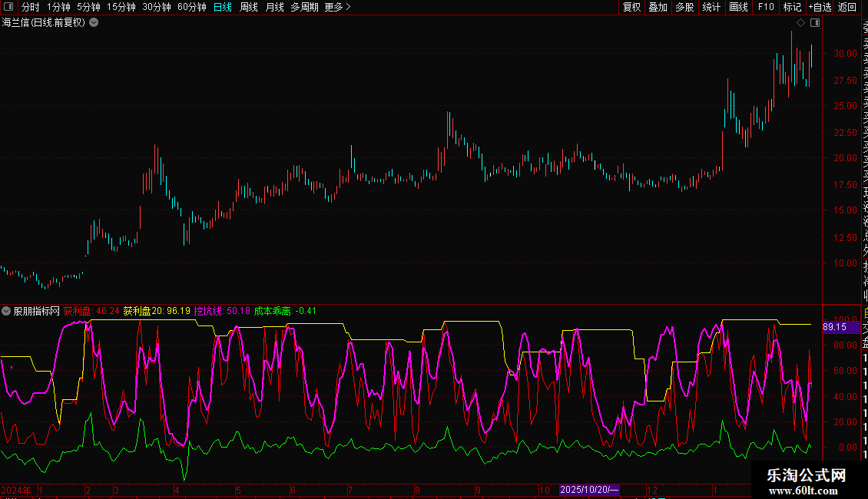Click the 标记 mark button
Image resolution: width=868 pixels, height=499 pixels.
792,7
